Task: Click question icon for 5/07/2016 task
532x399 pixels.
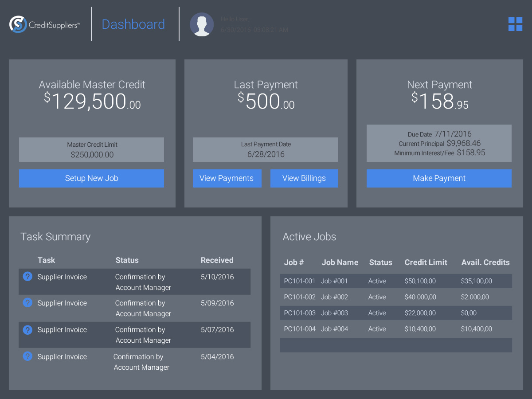Action: coord(27,330)
